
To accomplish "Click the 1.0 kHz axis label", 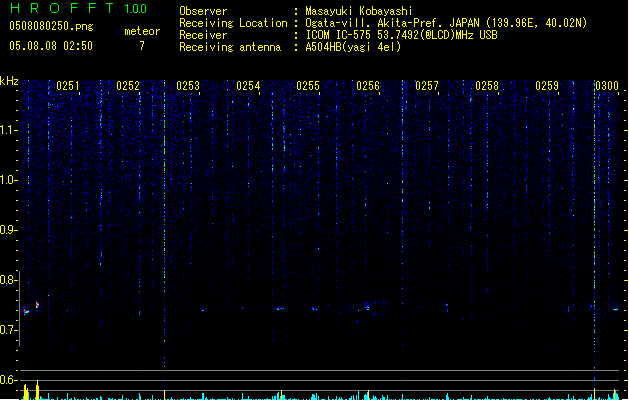I will point(8,180).
